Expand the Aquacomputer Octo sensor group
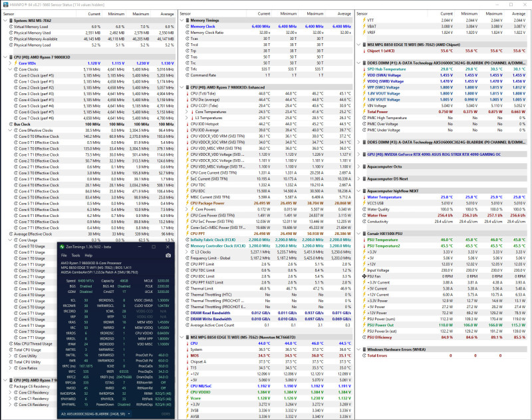532x420 pixels. point(359,166)
